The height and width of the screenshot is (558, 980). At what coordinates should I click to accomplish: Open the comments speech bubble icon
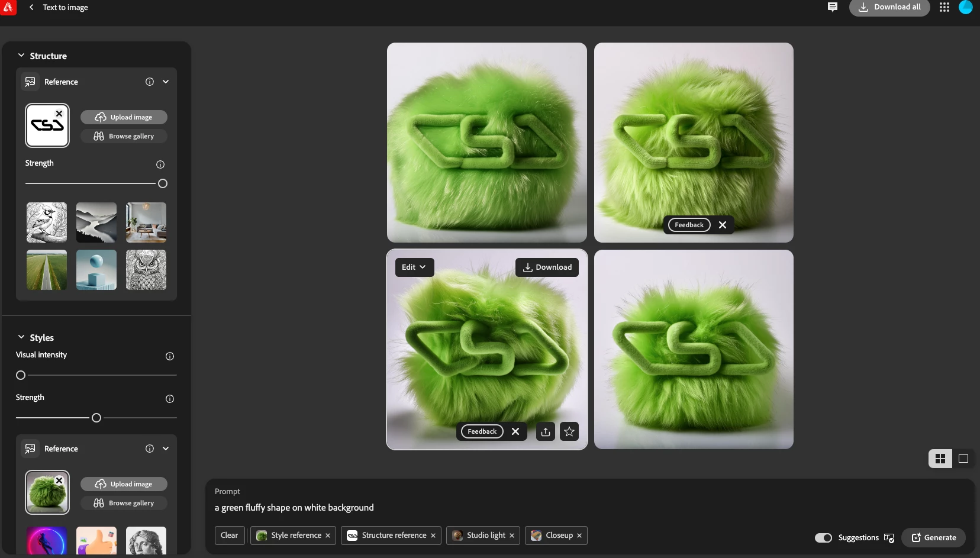tap(832, 7)
